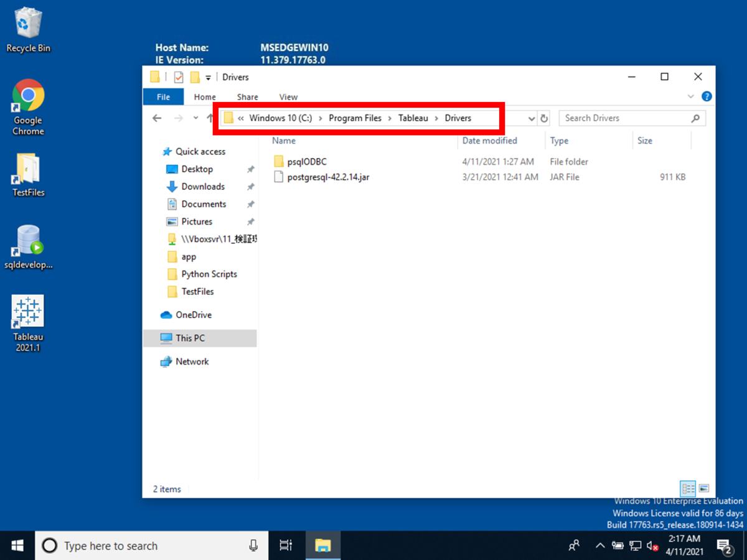
Task: Click the network icon in system tray
Action: pos(635,546)
